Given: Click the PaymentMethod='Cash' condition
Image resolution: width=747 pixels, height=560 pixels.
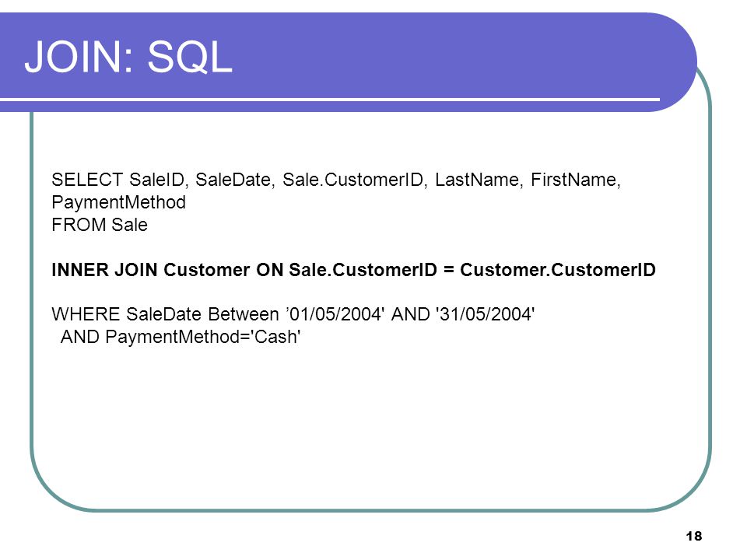Looking at the screenshot, I should [203, 338].
